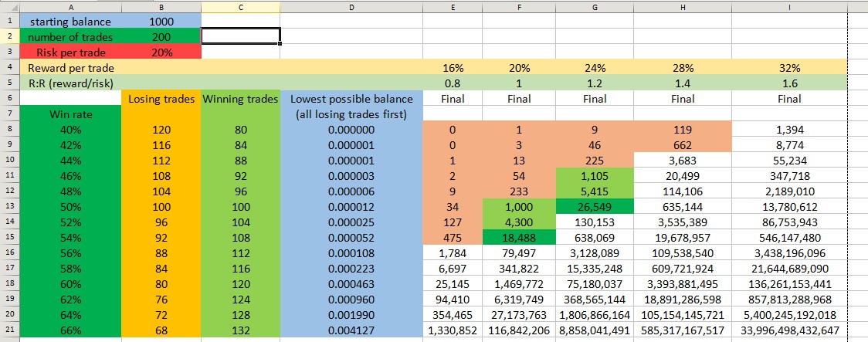Select the 40% win rate cell
Image resolution: width=868 pixels, height=342 pixels.
pyautogui.click(x=70, y=130)
